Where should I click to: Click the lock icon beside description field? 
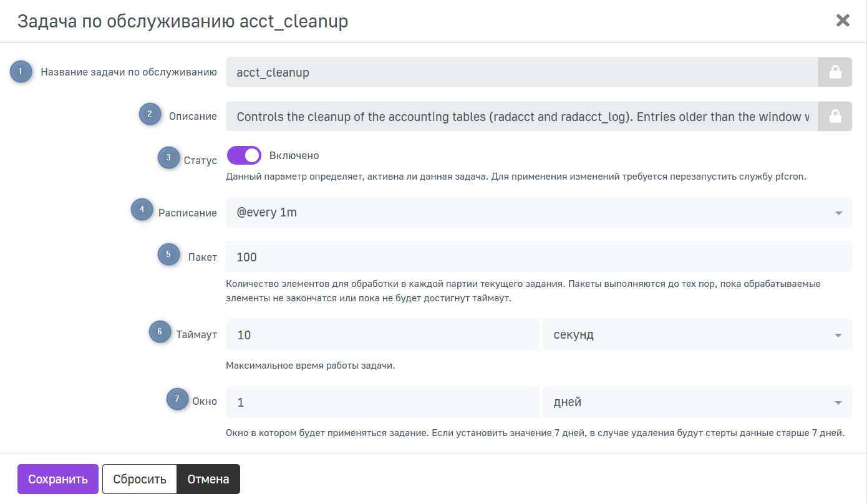[x=835, y=117]
